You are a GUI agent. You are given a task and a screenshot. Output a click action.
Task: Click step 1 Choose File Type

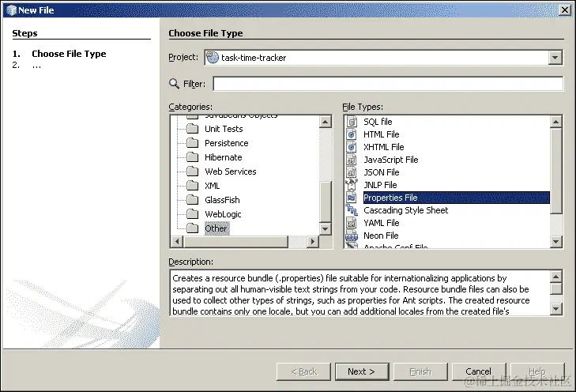click(x=69, y=54)
